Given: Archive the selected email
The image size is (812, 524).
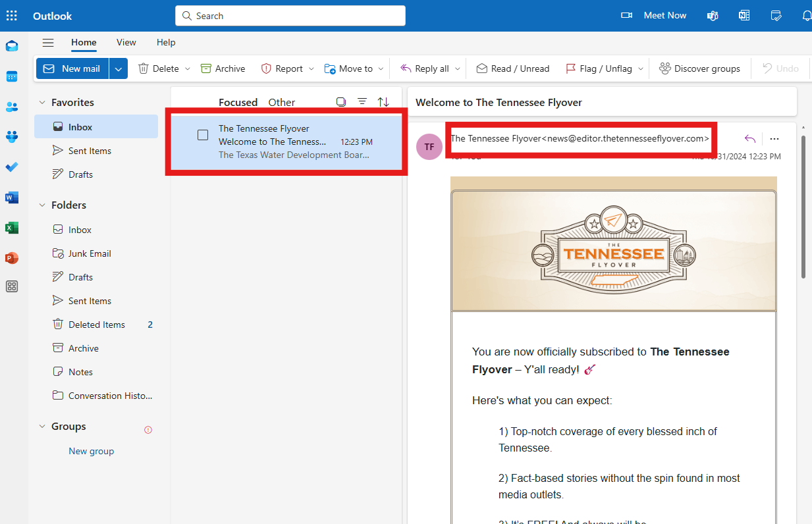Looking at the screenshot, I should (223, 68).
